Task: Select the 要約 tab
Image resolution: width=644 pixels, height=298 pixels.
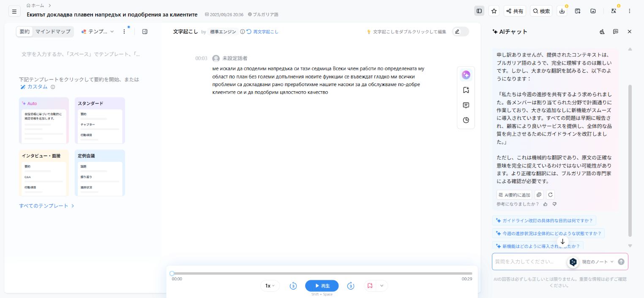Action: click(25, 32)
